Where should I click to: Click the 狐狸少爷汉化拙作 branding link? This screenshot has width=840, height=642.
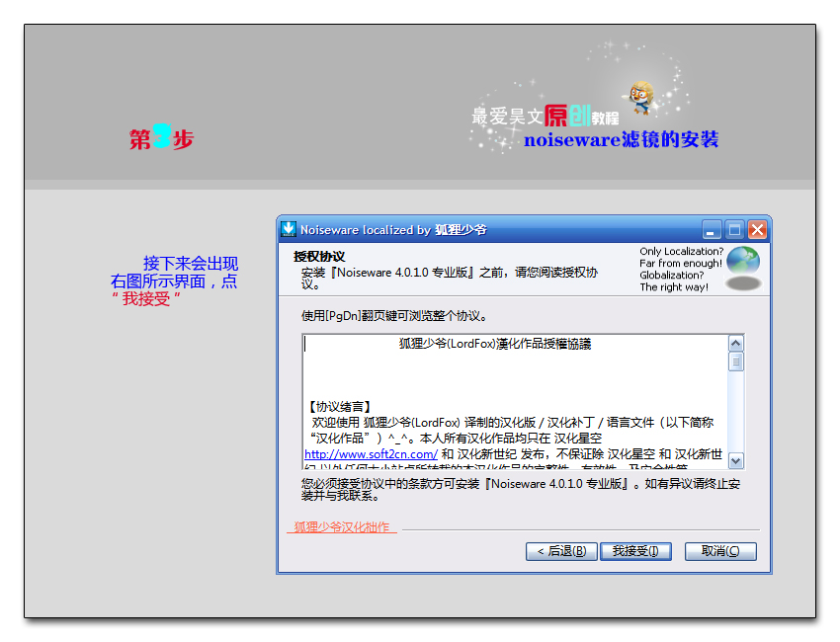(x=342, y=526)
